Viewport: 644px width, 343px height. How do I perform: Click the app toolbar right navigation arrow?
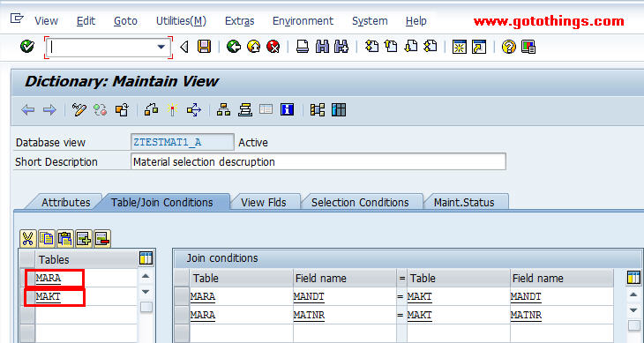point(49,110)
